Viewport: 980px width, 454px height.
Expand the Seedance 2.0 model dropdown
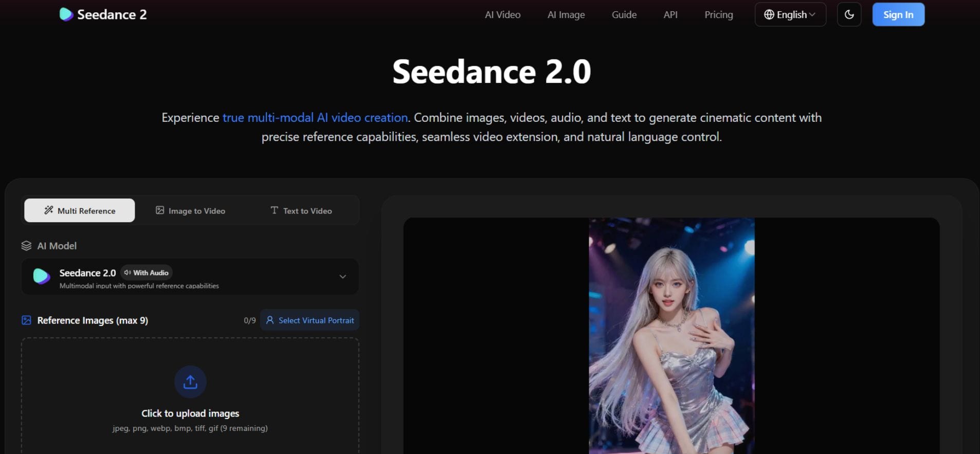click(x=190, y=277)
